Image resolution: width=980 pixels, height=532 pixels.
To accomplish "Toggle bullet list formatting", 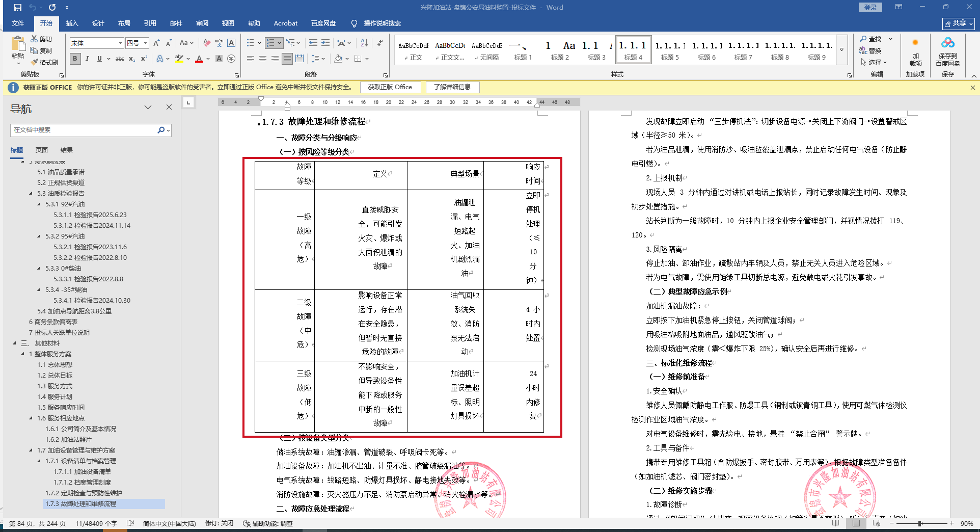I will pos(251,43).
